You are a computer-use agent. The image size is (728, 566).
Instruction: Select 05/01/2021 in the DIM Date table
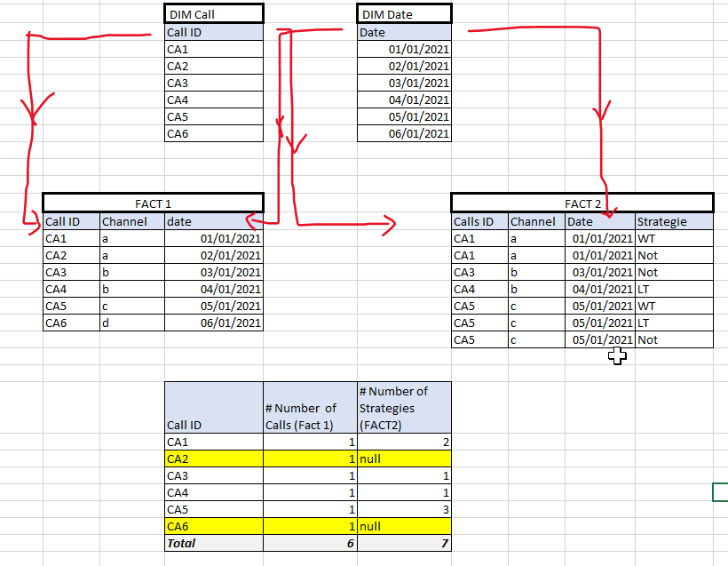[404, 116]
